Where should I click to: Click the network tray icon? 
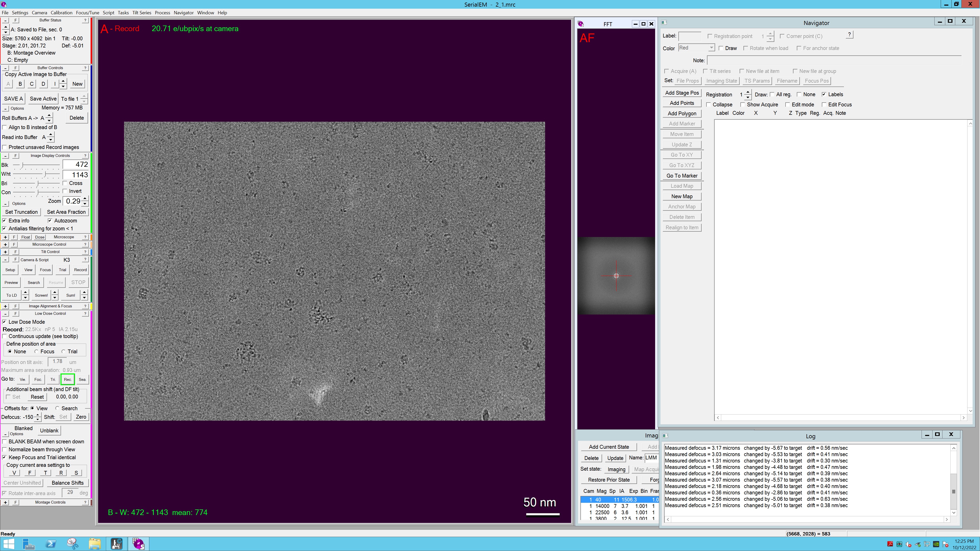tap(927, 544)
